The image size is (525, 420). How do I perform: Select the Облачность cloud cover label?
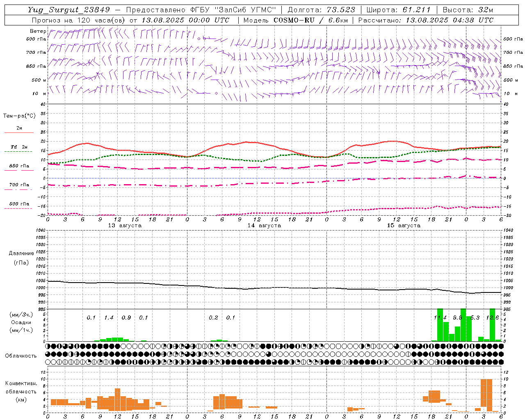click(x=21, y=356)
